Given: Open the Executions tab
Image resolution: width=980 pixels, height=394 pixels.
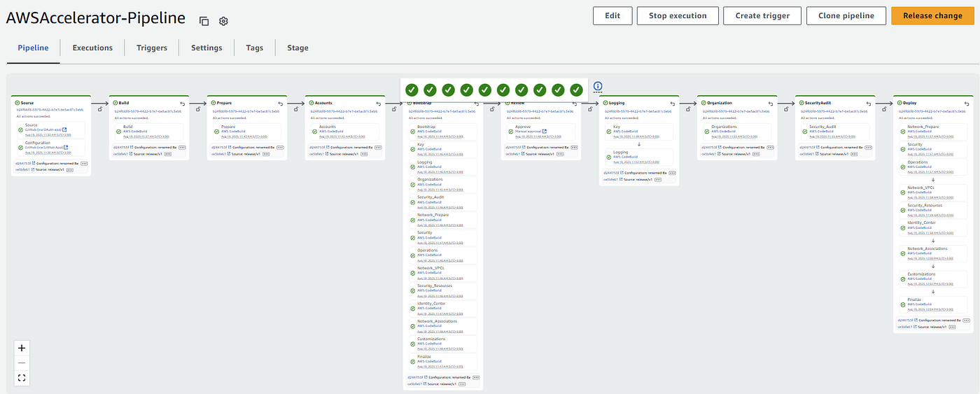Looking at the screenshot, I should (92, 48).
